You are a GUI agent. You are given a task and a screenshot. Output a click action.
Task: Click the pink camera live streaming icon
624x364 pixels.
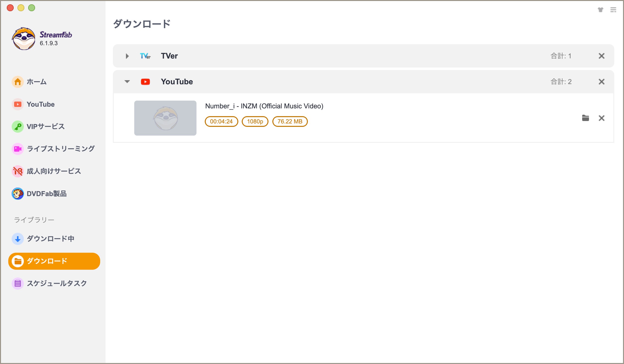18,149
